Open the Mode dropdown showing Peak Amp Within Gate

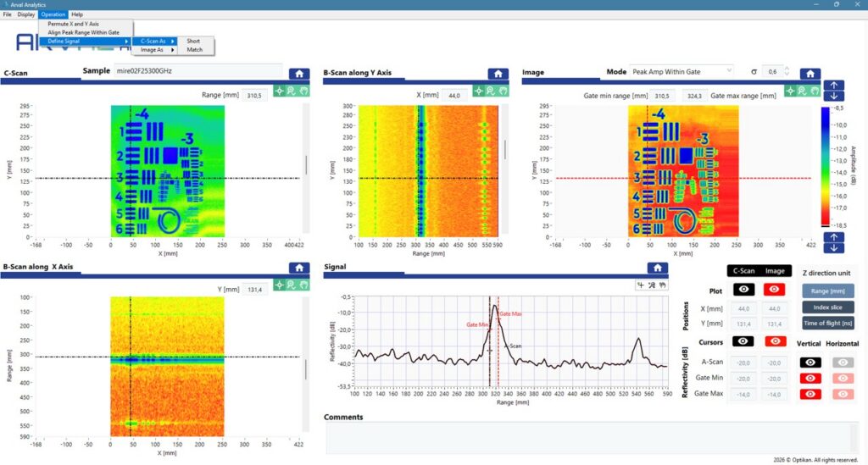point(682,71)
